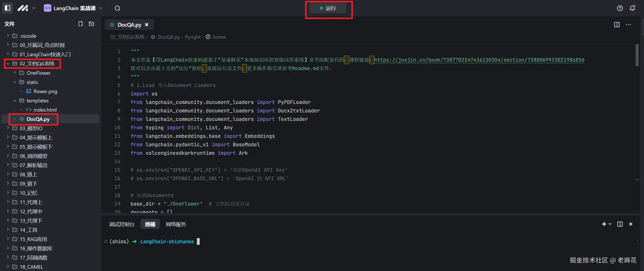Viewport: 644px width, 271px height.
Task: Split the editor view
Action: click(x=617, y=25)
